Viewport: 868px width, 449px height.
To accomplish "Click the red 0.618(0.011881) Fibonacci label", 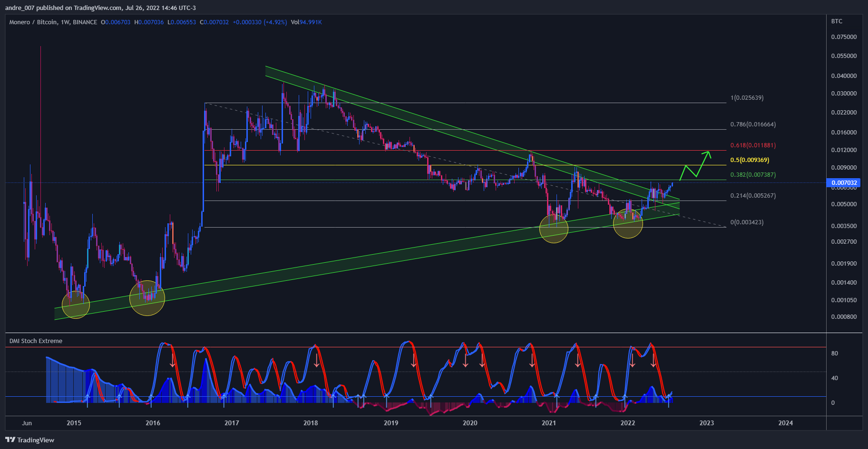I will point(753,145).
